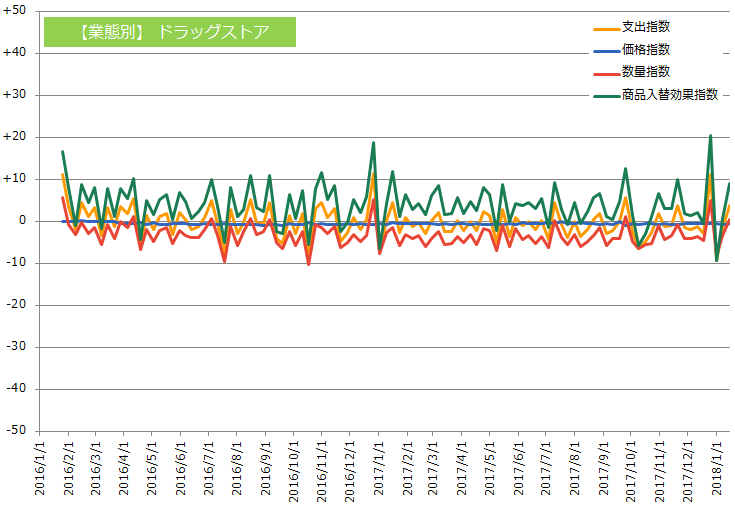Click the orange 支出指数 legend line swatch

[607, 29]
